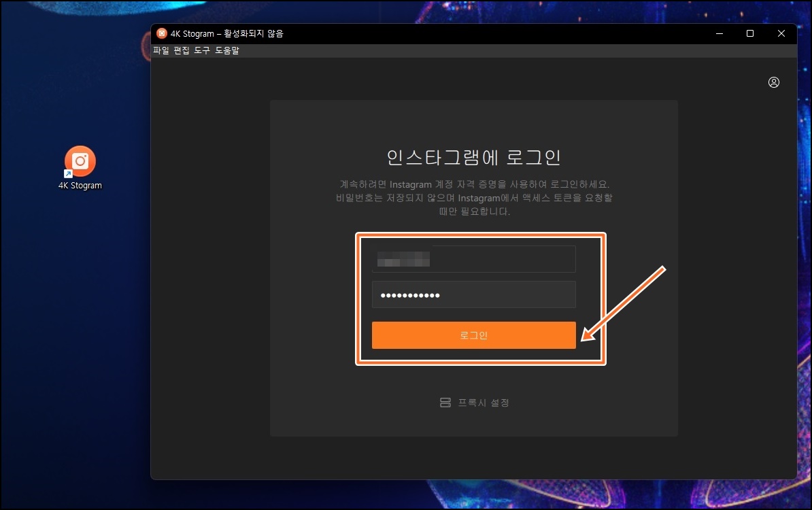
Task: Open 프록시 설정 link
Action: (484, 403)
